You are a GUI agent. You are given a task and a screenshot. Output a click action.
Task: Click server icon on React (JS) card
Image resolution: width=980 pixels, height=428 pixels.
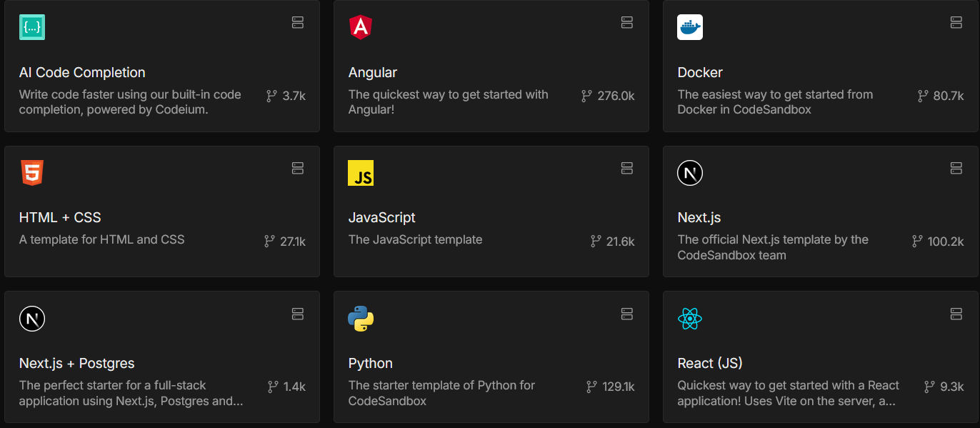(x=956, y=314)
